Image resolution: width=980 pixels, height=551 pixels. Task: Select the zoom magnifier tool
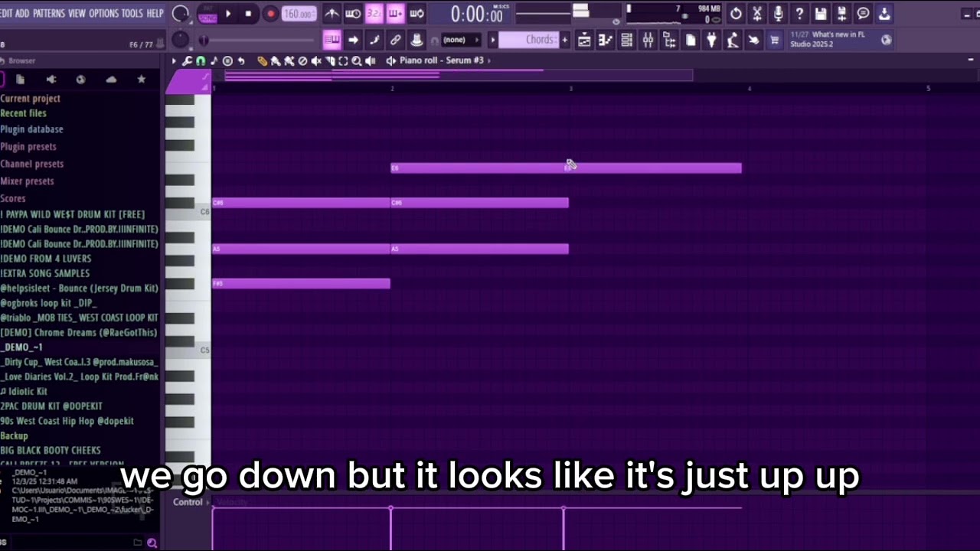(x=357, y=60)
